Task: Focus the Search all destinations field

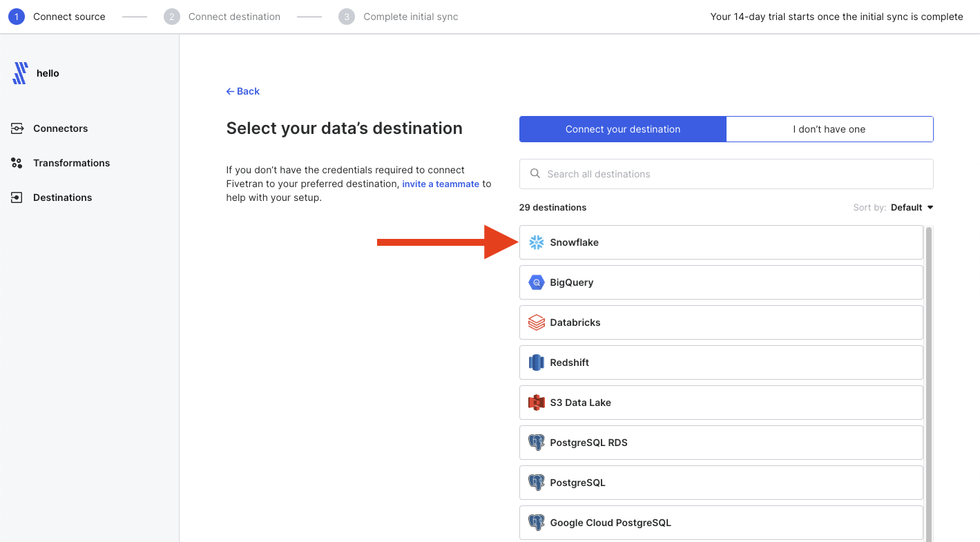Action: click(x=727, y=174)
